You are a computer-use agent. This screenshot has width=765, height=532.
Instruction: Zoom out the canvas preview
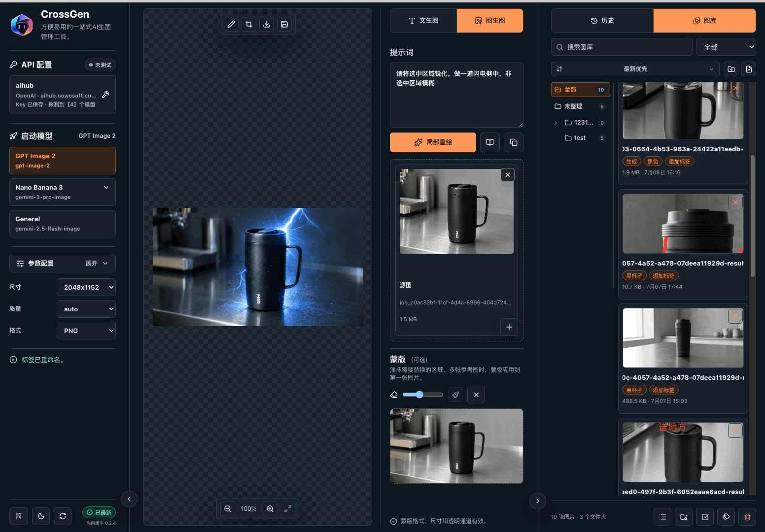pyautogui.click(x=228, y=509)
